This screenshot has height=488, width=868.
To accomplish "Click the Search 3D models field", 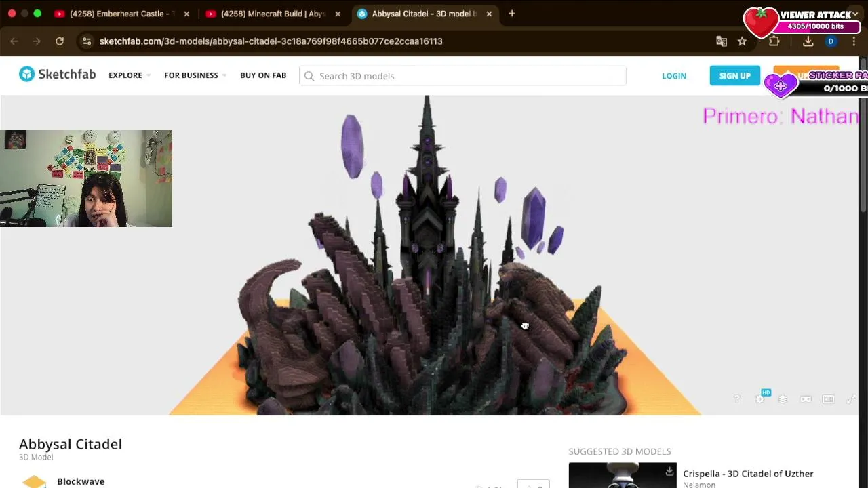I will pos(462,76).
